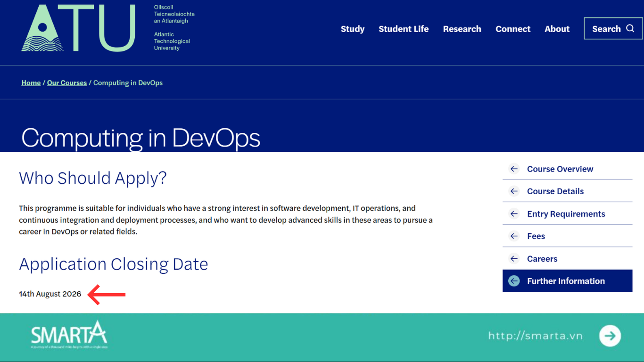Follow the Our Courses breadcrumb link
Image resolution: width=644 pixels, height=362 pixels.
click(x=66, y=82)
